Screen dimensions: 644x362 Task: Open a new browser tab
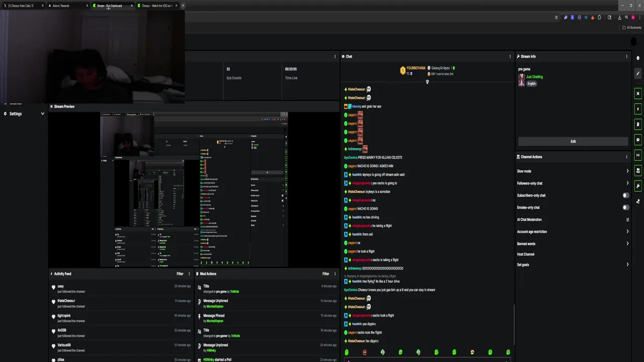coord(183,6)
